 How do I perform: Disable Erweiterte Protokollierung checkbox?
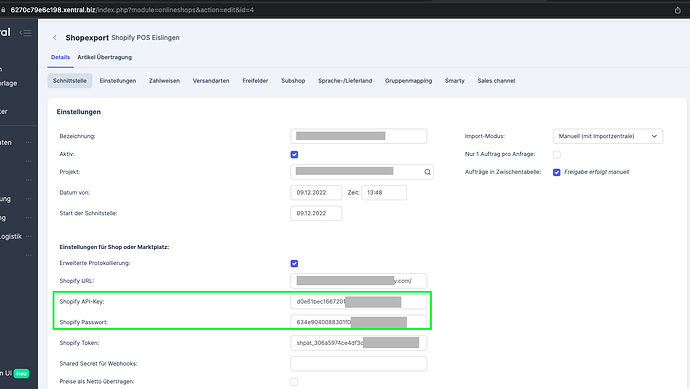point(294,263)
